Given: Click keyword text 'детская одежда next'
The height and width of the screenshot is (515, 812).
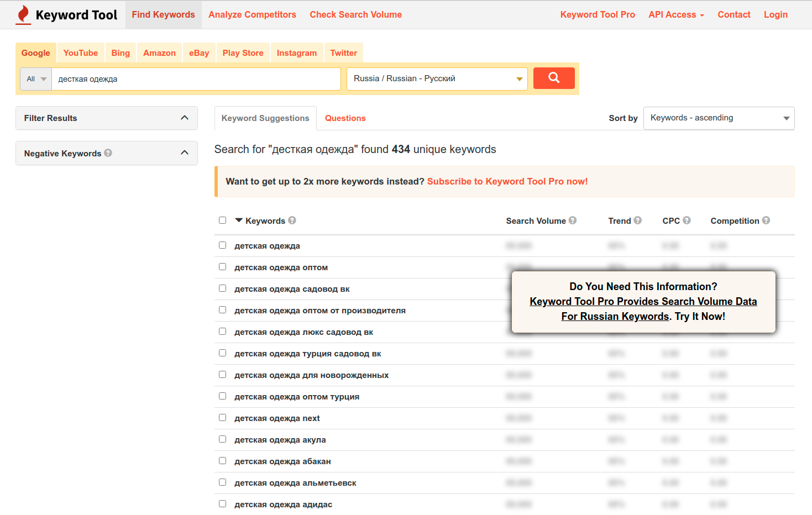Looking at the screenshot, I should click(x=277, y=418).
